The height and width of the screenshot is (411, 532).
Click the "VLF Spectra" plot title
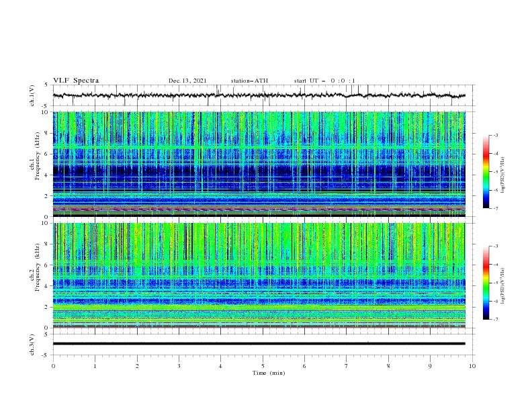tap(76, 81)
